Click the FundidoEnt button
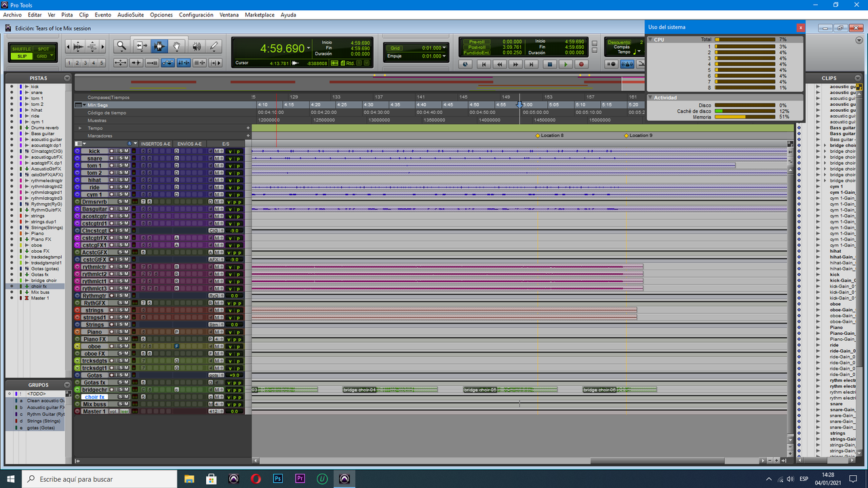Screen dimensions: 868x488 click(476, 52)
